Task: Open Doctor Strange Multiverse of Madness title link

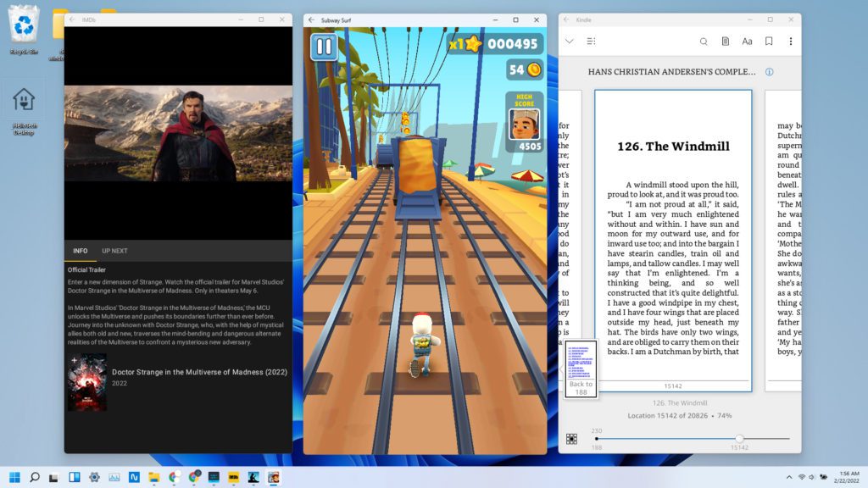Action: click(x=199, y=372)
